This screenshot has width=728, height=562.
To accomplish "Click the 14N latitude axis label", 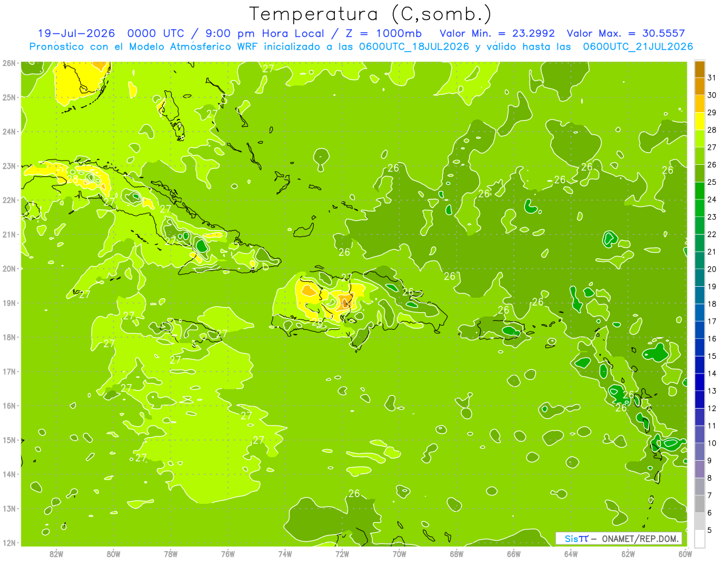I will point(8,474).
